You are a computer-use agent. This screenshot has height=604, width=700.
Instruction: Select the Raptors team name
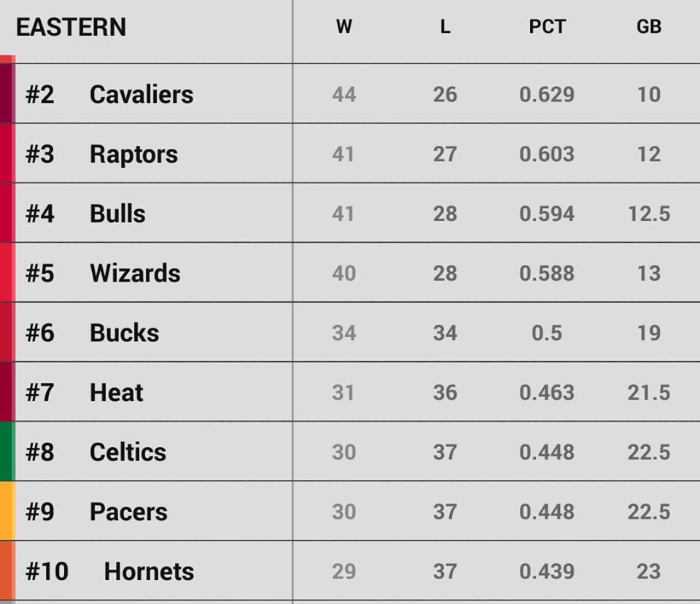[x=133, y=155]
